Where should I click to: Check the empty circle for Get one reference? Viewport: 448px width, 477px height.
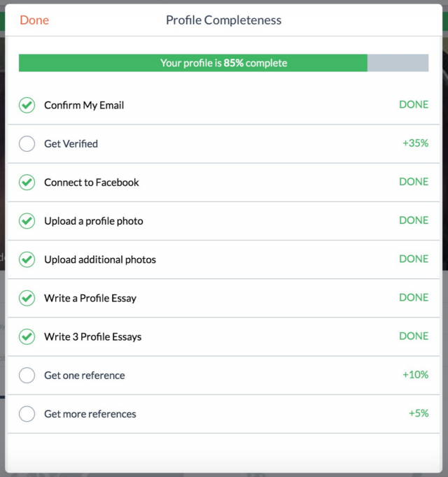(27, 376)
